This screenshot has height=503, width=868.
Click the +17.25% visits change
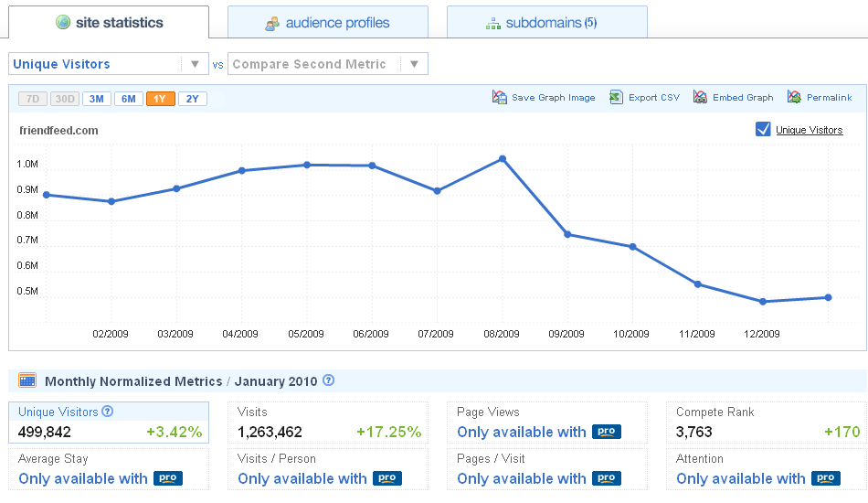point(388,432)
